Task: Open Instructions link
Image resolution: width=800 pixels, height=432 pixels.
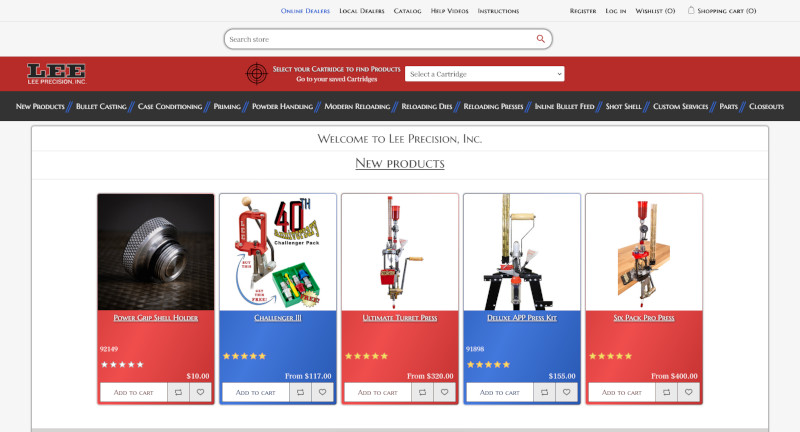Action: 498,11
